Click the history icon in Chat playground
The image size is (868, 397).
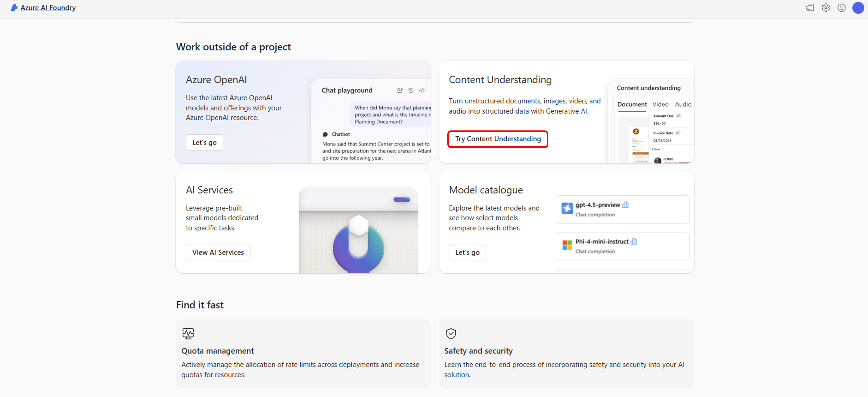click(x=411, y=90)
